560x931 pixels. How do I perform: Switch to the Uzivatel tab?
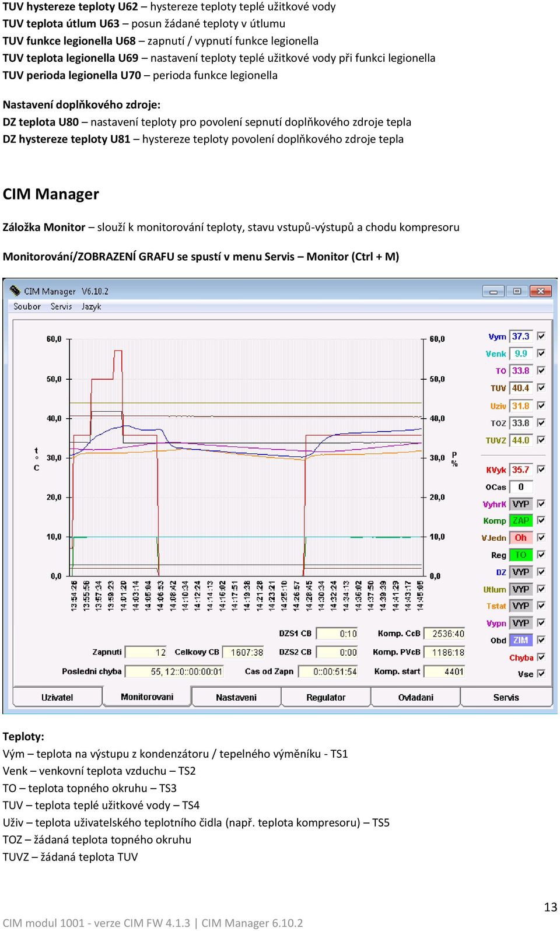pyautogui.click(x=57, y=697)
